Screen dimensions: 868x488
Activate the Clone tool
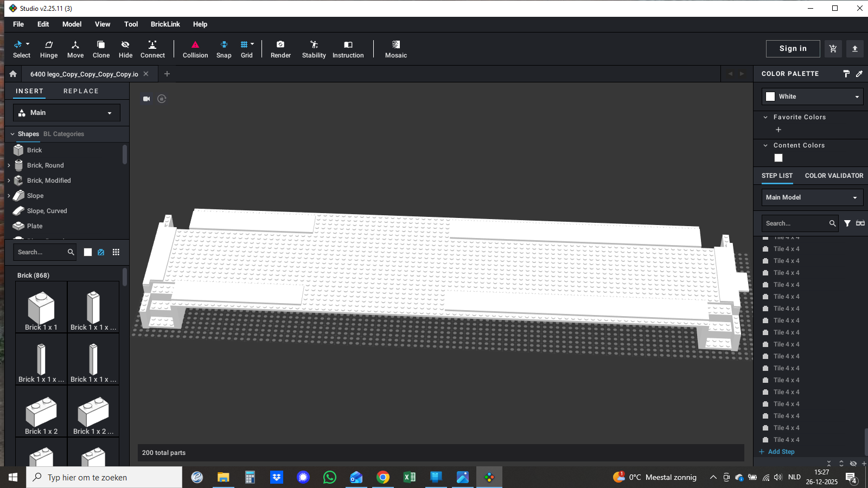(101, 49)
